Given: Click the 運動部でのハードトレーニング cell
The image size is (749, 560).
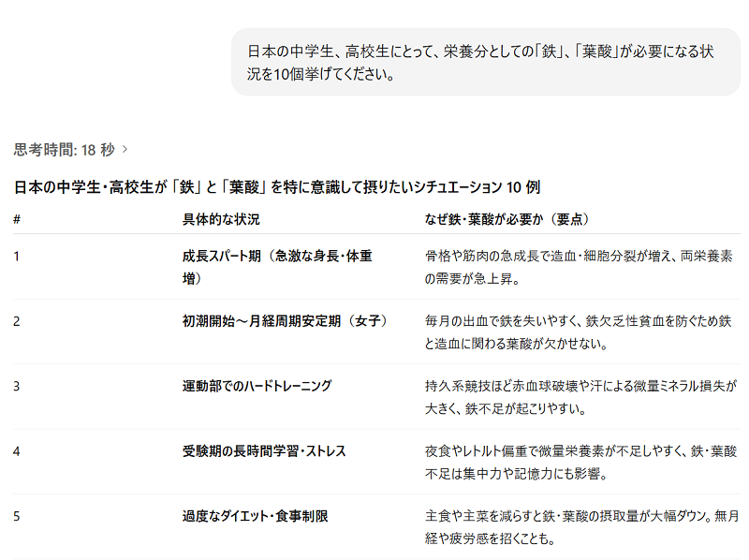Looking at the screenshot, I should point(257,386).
